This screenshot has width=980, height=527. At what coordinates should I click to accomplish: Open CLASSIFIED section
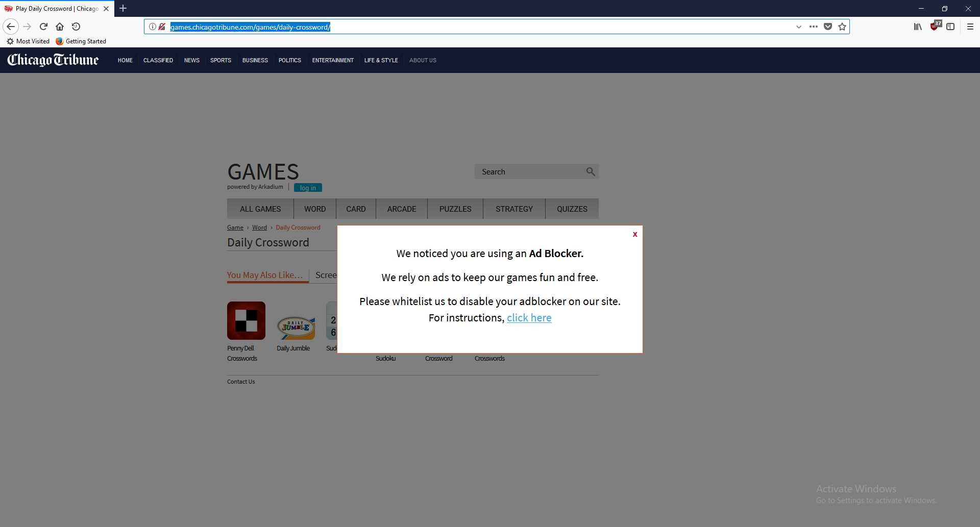pos(158,60)
